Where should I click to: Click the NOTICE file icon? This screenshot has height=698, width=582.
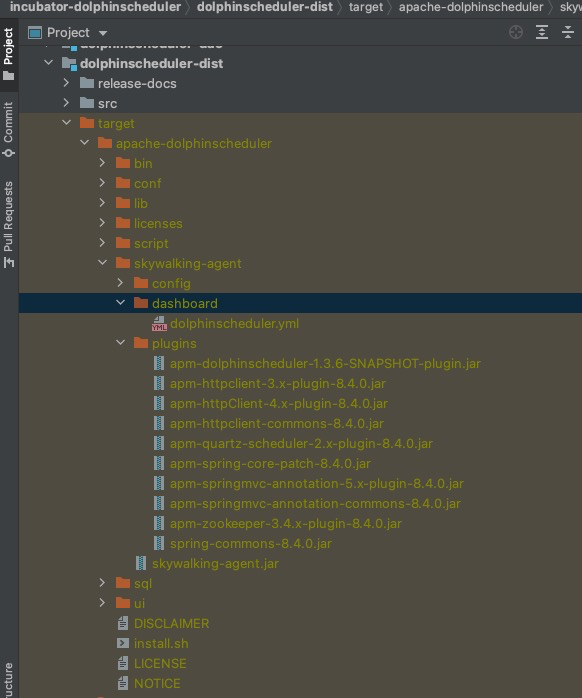click(x=123, y=683)
